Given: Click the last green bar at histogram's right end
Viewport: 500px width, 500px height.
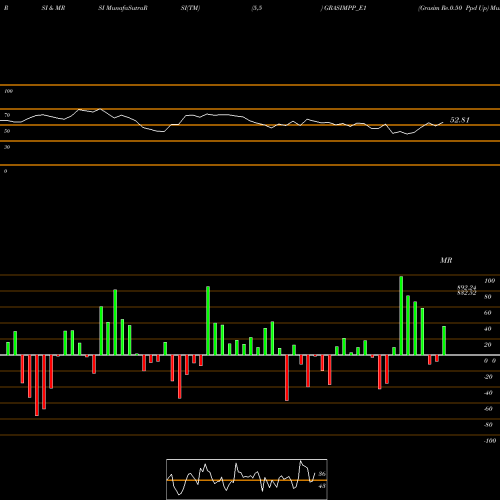Looking at the screenshot, I should coord(444,340).
